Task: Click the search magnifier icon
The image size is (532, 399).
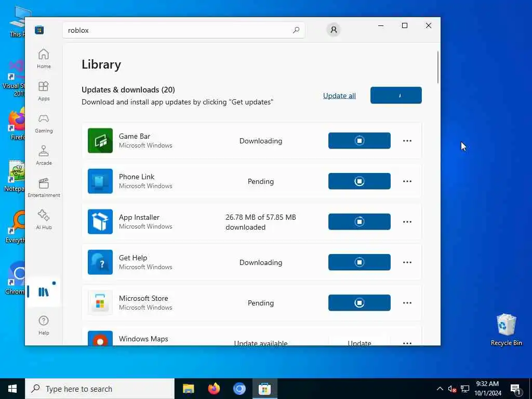Action: 296,30
